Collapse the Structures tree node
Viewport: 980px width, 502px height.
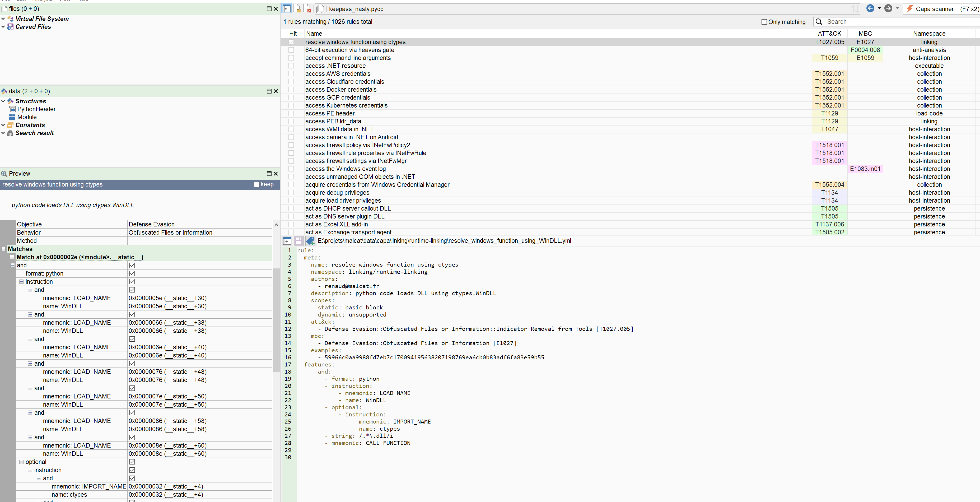[3, 101]
